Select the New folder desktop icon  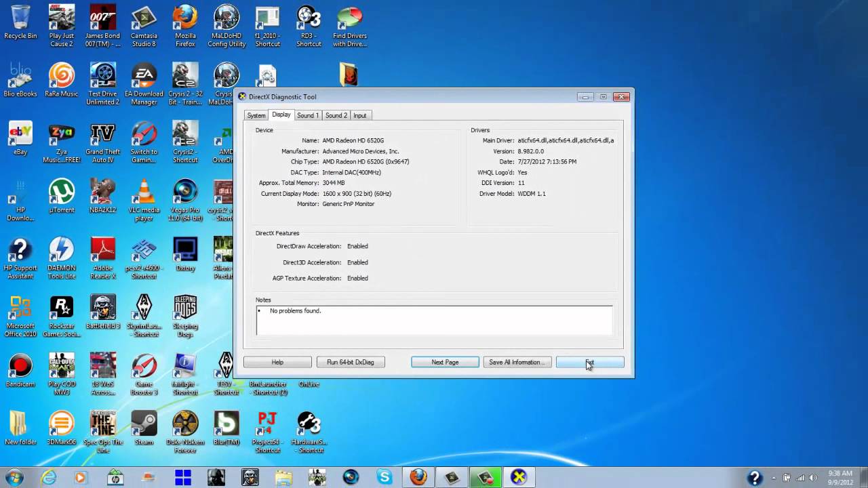tap(20, 425)
